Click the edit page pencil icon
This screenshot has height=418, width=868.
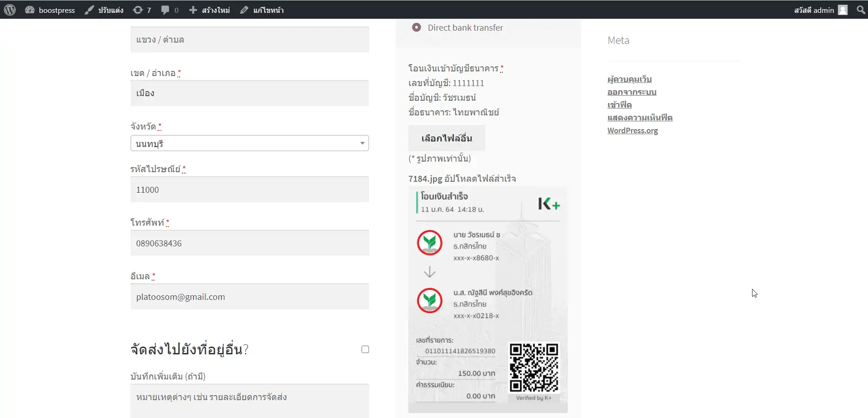click(244, 10)
